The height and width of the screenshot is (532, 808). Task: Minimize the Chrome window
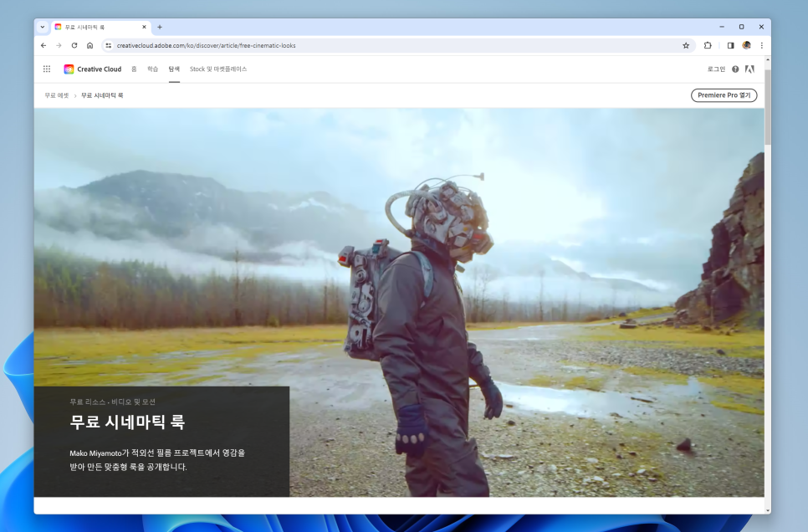point(722,27)
